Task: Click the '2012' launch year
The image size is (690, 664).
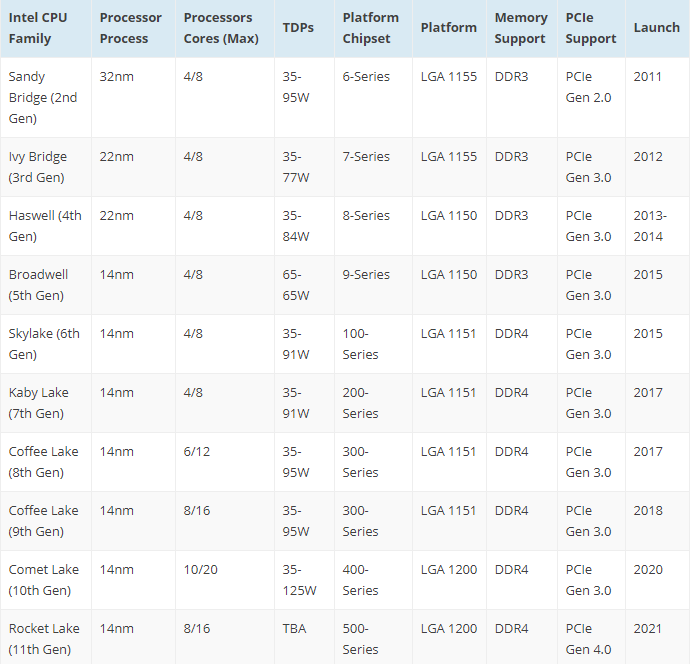Action: pos(648,157)
